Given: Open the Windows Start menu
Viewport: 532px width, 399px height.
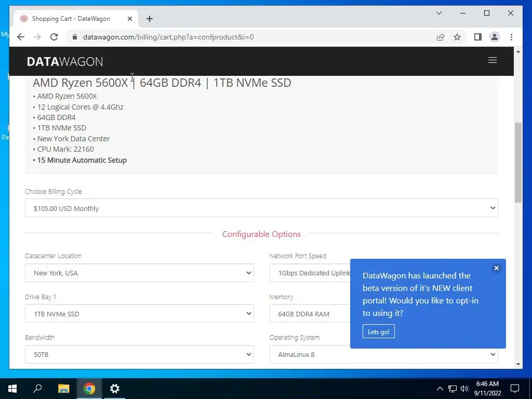Looking at the screenshot, I should click(12, 389).
